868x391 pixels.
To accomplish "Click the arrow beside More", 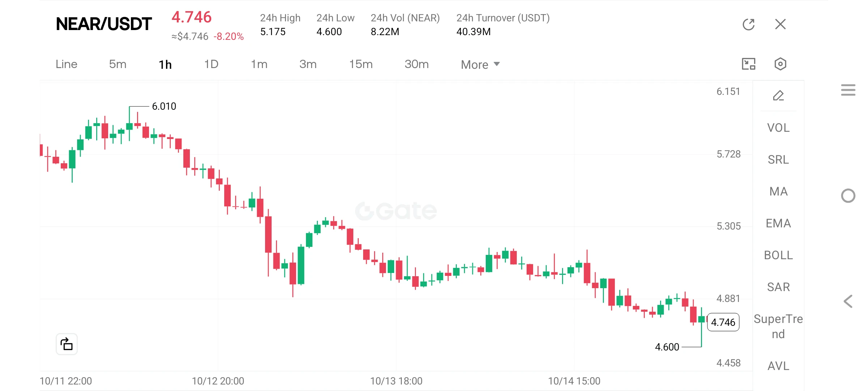I will tap(497, 64).
